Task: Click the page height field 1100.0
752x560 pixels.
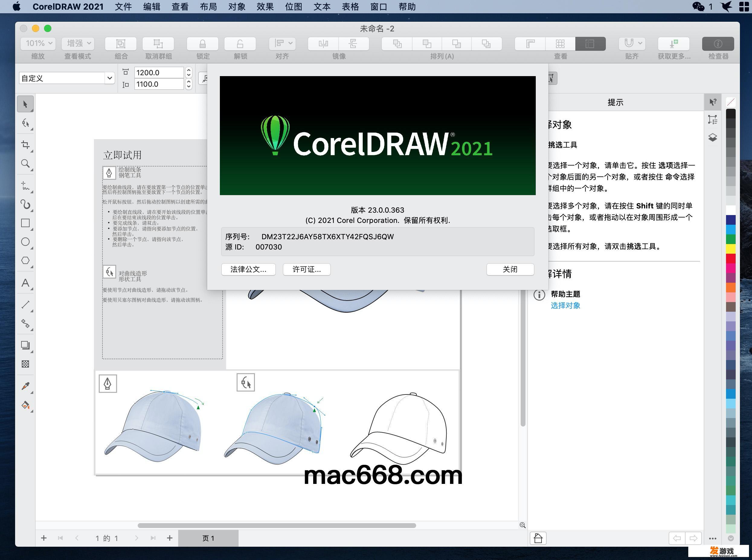Action: (x=159, y=84)
